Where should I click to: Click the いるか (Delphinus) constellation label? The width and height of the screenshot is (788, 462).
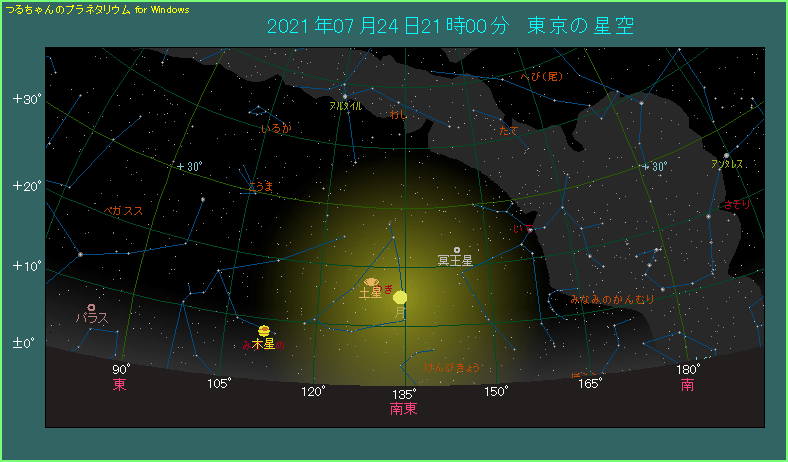tap(275, 129)
